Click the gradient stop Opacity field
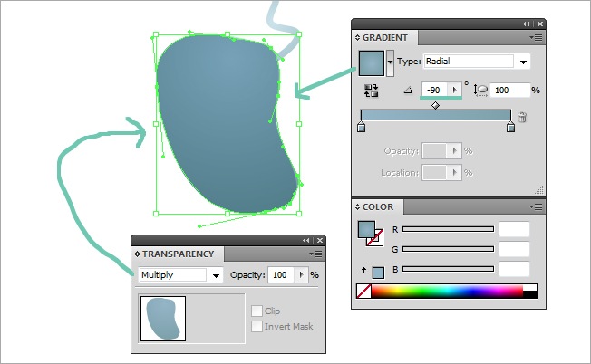Viewport: 591px width, 364px height. (434, 151)
